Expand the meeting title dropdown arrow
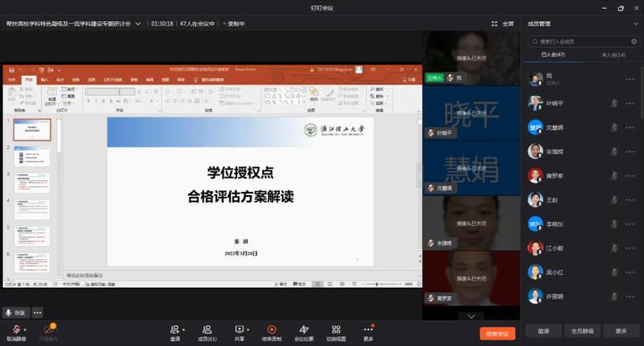644x346 pixels. (138, 23)
